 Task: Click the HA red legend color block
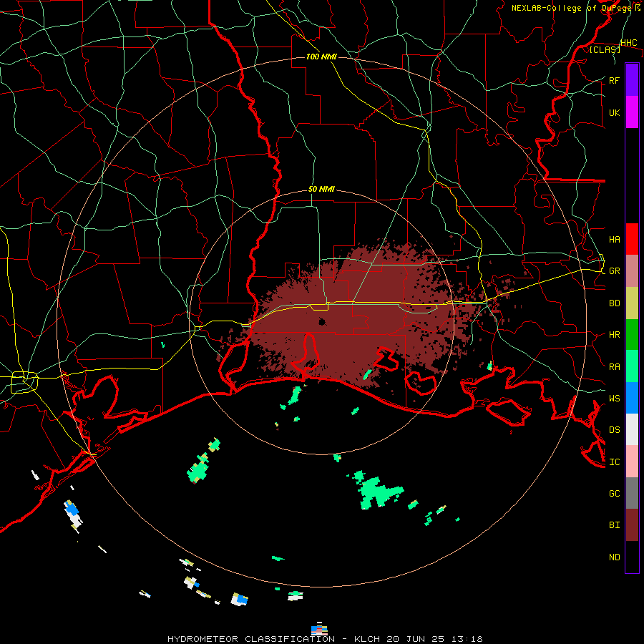632,239
